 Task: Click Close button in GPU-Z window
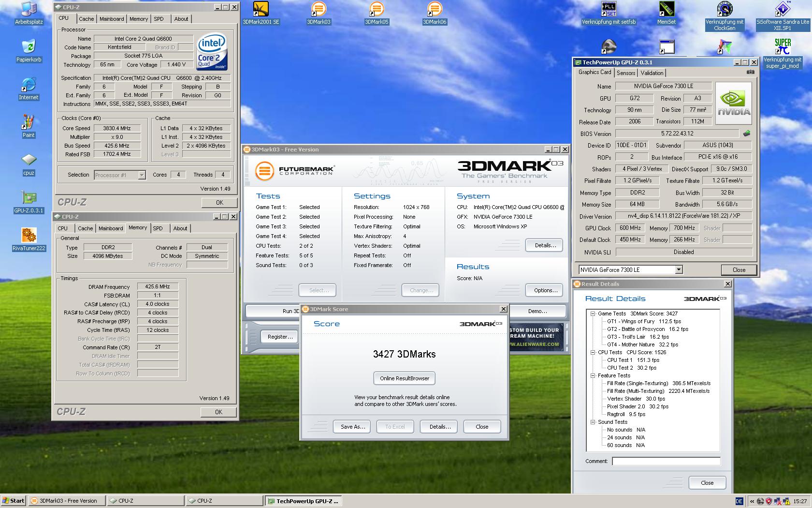739,270
